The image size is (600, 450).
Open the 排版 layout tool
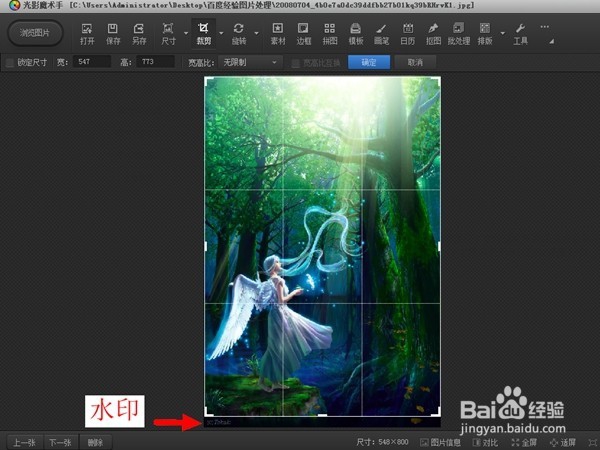[x=485, y=34]
